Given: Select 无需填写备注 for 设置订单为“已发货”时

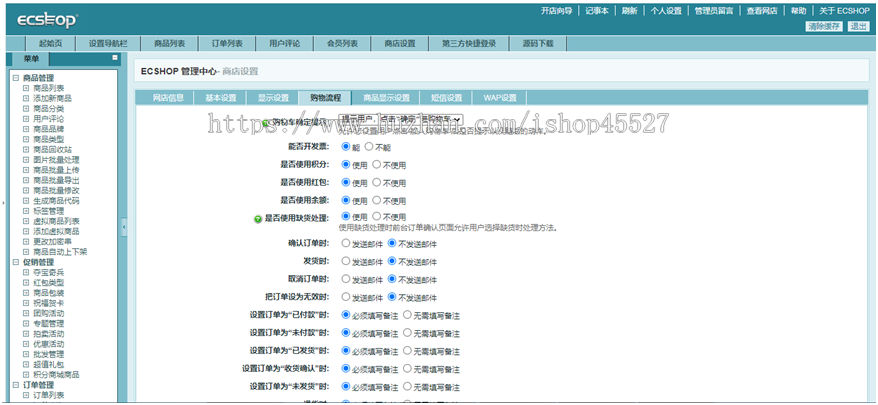Looking at the screenshot, I should pos(407,351).
